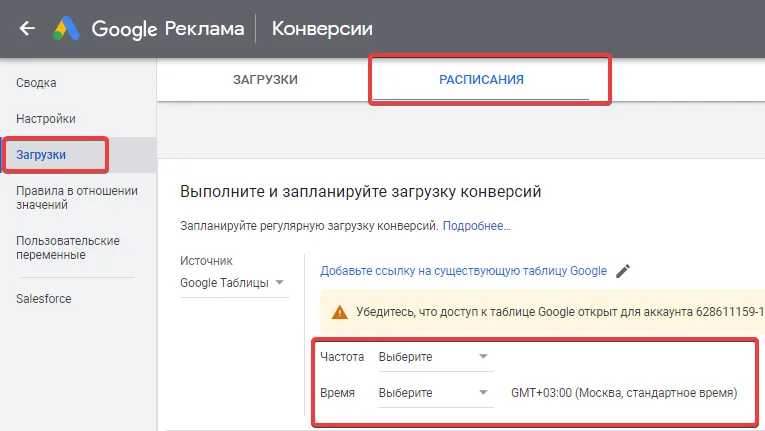Switch to the РАСПИСАНИЯ tab
The height and width of the screenshot is (431, 765).
point(481,80)
